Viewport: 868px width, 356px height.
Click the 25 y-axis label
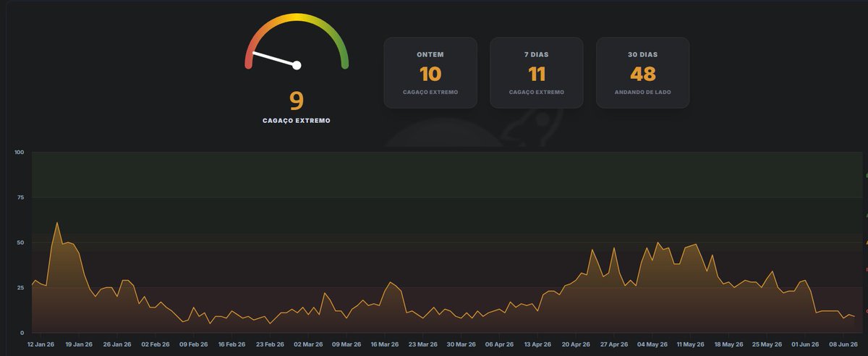click(21, 287)
